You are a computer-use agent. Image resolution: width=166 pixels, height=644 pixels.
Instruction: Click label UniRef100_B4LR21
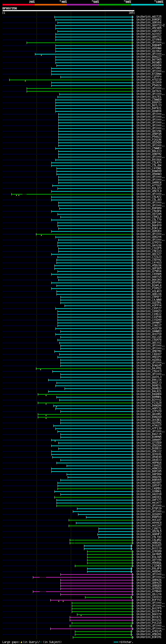click(x=149, y=391)
